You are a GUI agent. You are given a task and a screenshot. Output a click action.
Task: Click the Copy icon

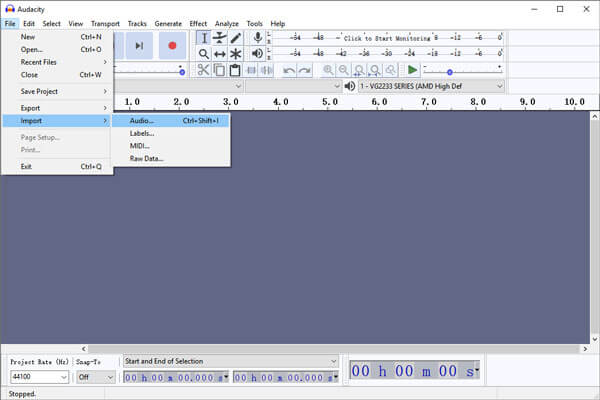coord(219,70)
